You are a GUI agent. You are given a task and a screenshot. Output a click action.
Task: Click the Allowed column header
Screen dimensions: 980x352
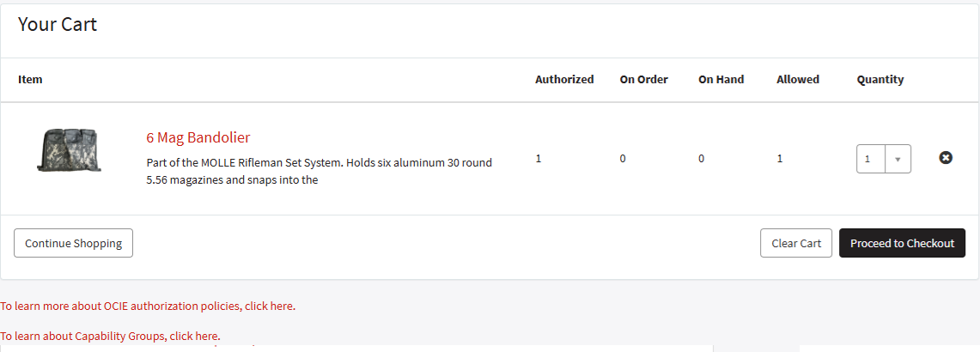pyautogui.click(x=798, y=80)
